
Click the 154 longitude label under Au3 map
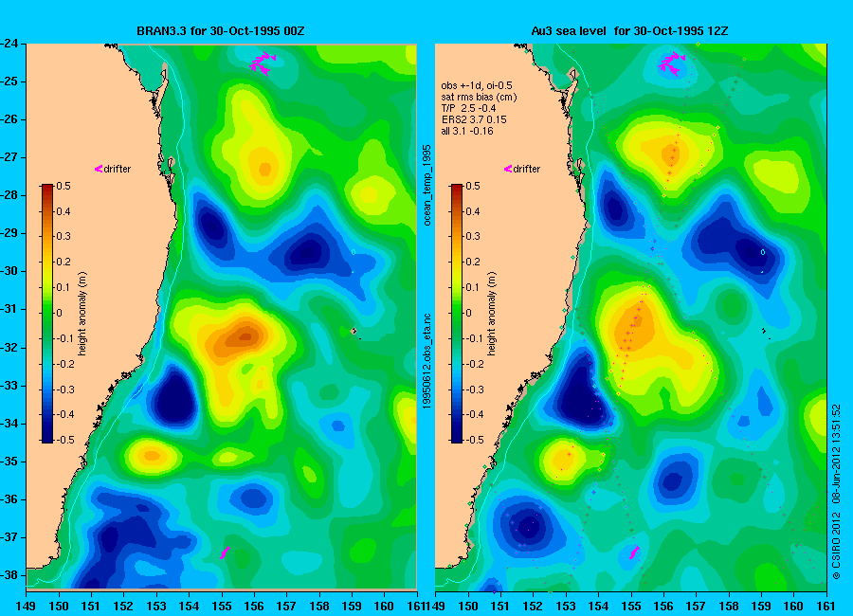point(598,606)
